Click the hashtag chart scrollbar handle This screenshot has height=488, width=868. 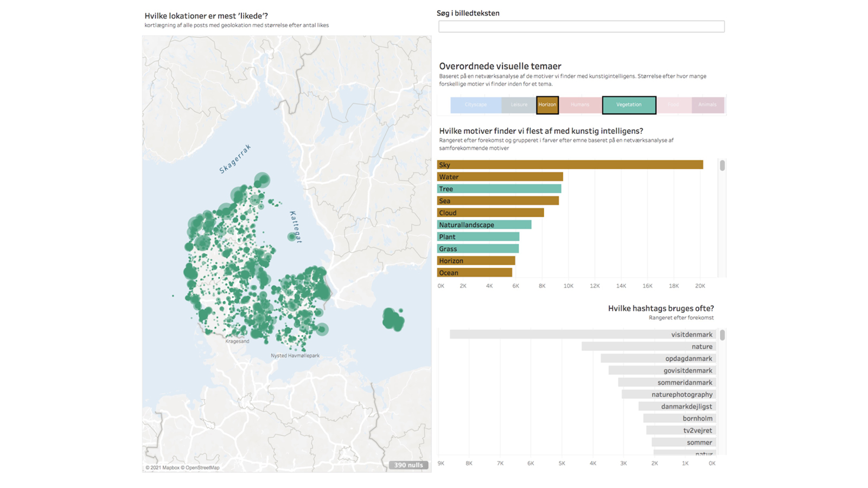[x=722, y=335]
